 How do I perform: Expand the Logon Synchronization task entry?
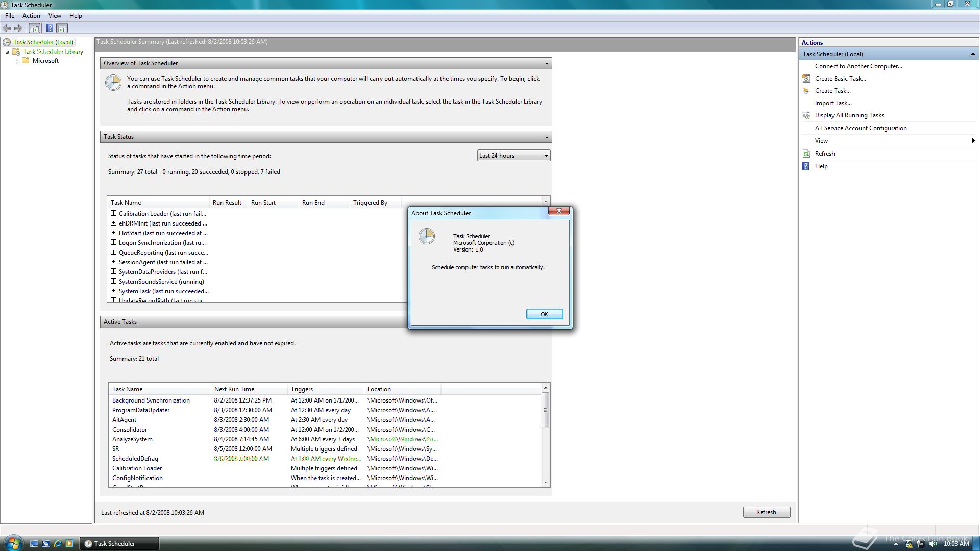[x=113, y=242]
